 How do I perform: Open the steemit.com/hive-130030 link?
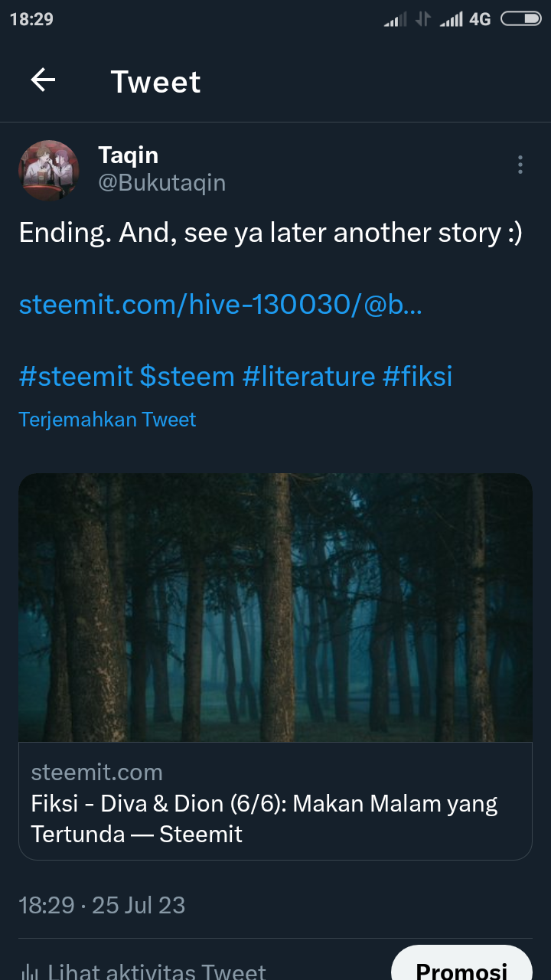pos(220,305)
